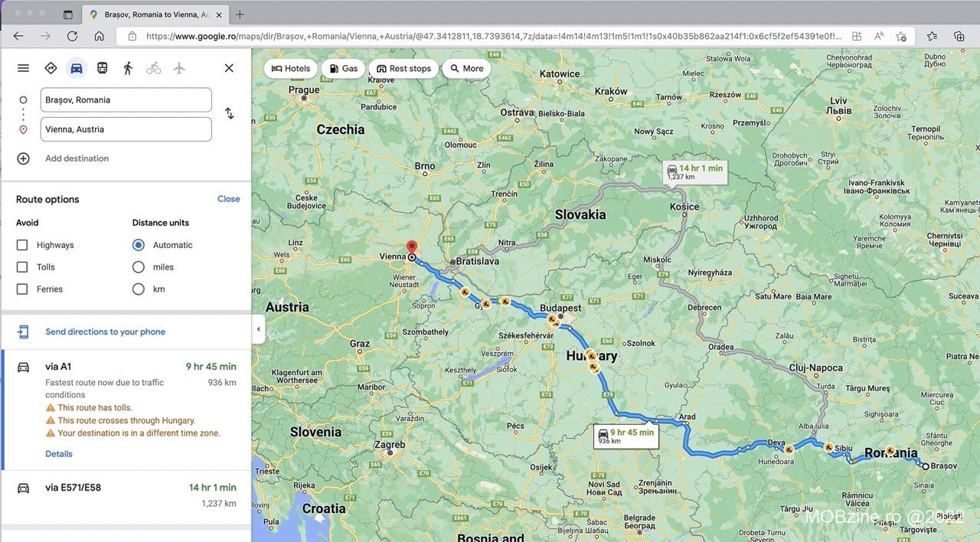This screenshot has width=980, height=542.
Task: Select walking directions mode
Action: click(x=127, y=67)
